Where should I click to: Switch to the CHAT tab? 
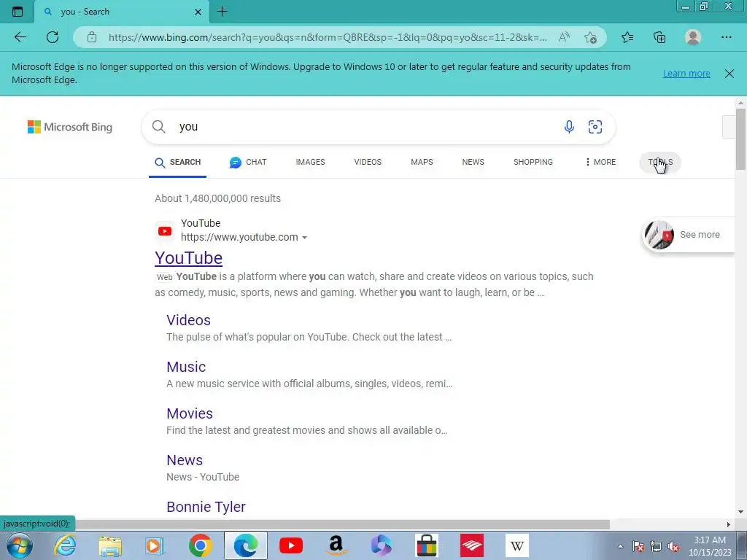pos(248,162)
